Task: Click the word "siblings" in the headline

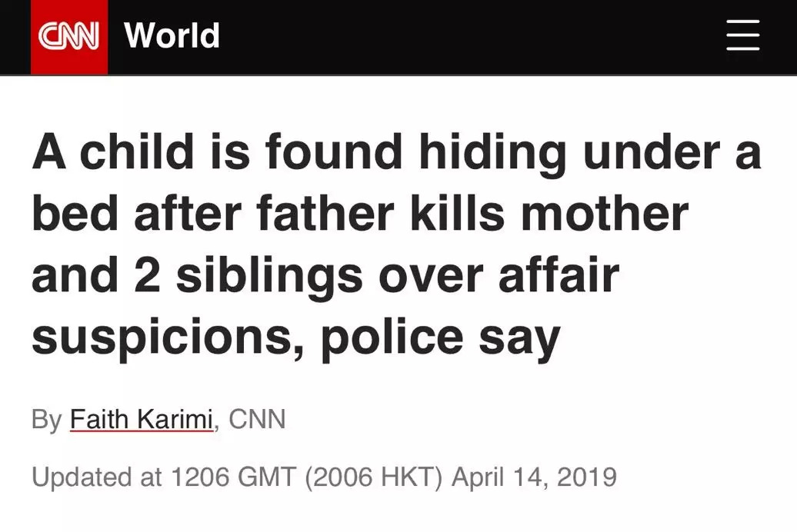Action: pyautogui.click(x=269, y=276)
